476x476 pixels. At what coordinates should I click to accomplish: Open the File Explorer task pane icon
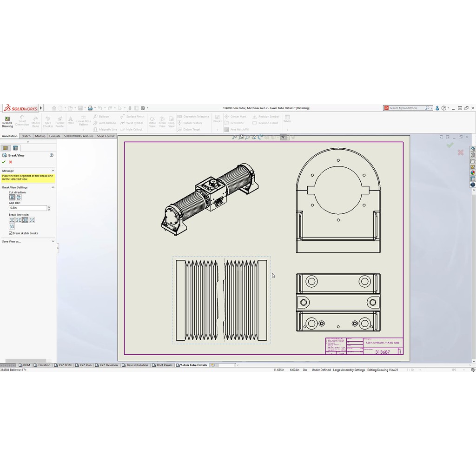473,161
